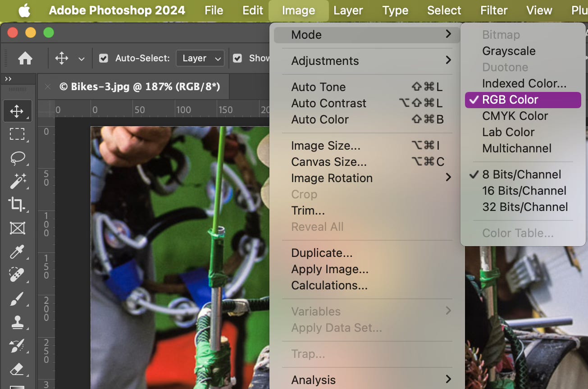Click the Move tool preset icon in options bar
This screenshot has height=389, width=588.
pyautogui.click(x=62, y=58)
